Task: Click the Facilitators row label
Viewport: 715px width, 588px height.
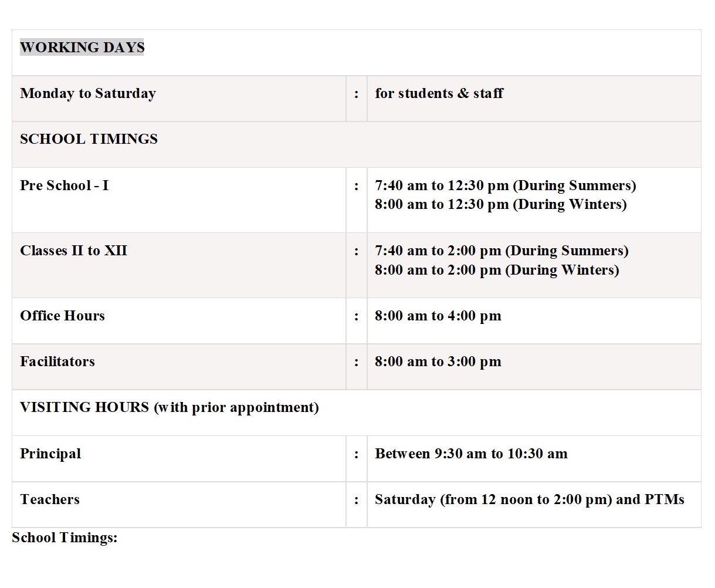Action: [57, 361]
